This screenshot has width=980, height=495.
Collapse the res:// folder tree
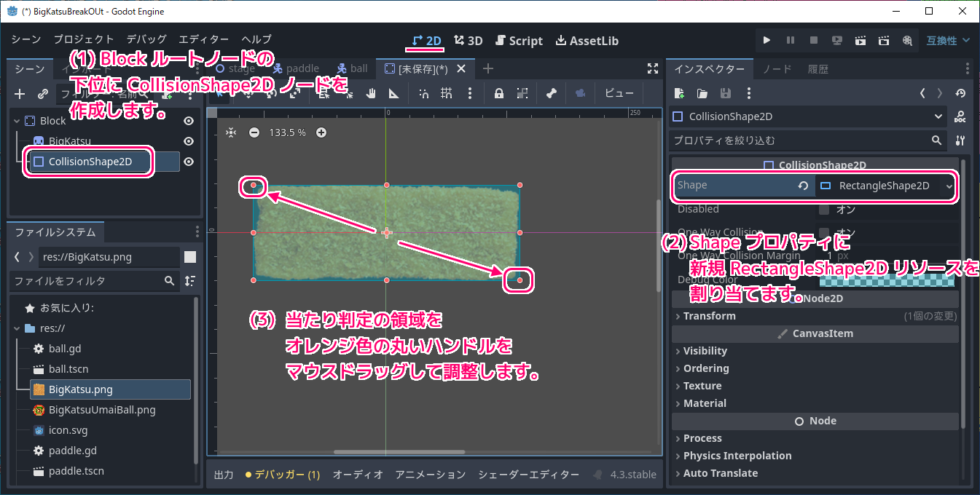click(17, 328)
